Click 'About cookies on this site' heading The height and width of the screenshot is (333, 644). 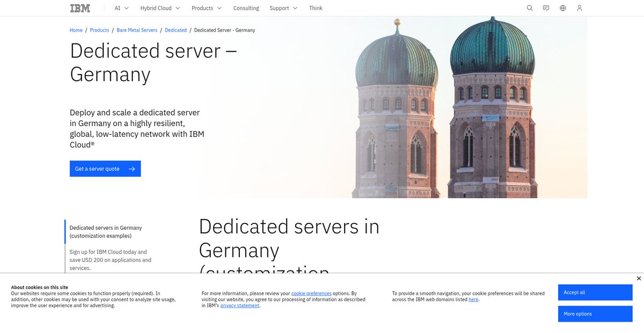(40, 287)
